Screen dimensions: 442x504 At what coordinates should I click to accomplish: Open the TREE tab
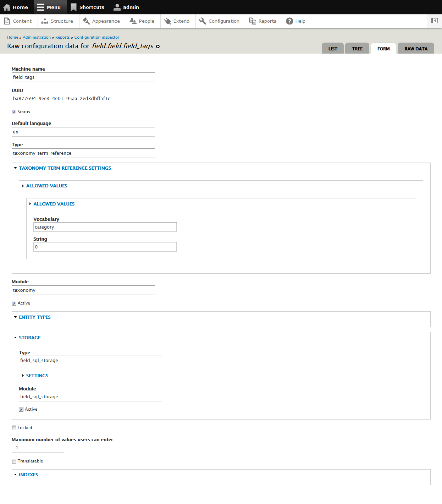click(x=357, y=49)
